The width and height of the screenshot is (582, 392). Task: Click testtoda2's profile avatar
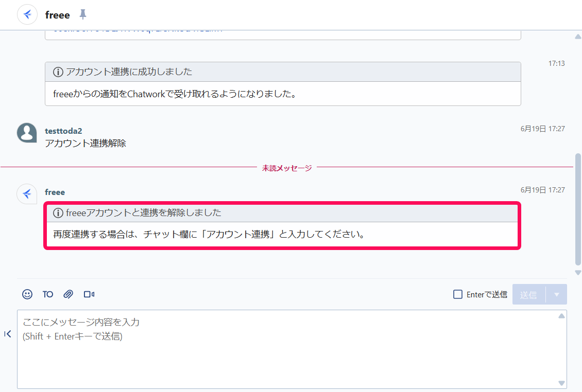(27, 133)
